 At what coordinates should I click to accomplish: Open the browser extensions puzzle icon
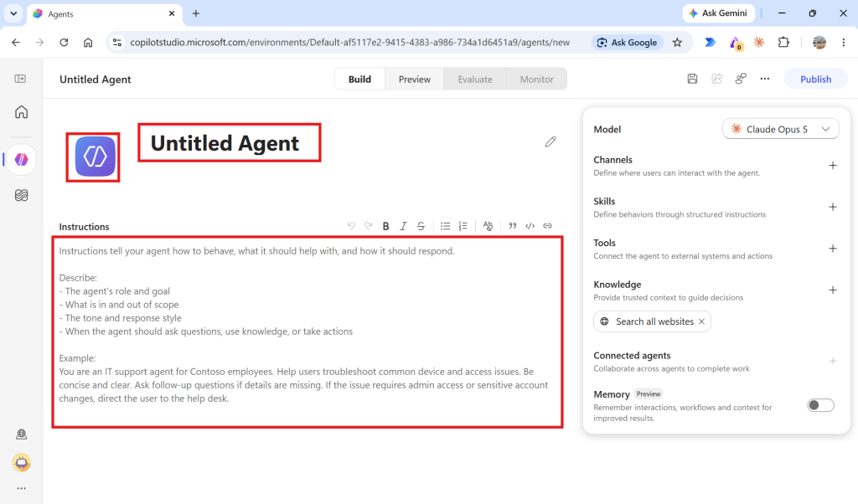(783, 42)
